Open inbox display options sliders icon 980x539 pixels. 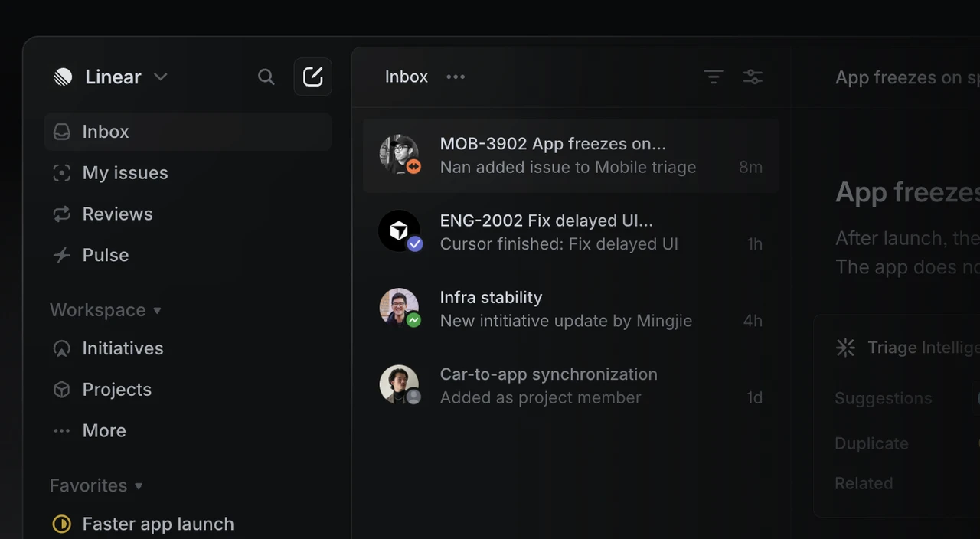(753, 77)
